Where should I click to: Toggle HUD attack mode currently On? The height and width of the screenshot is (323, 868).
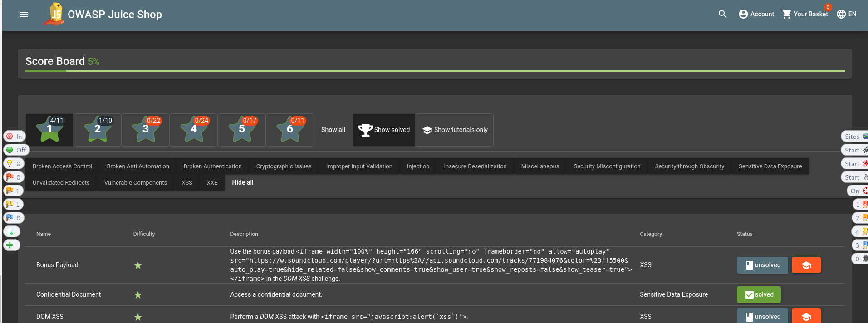(858, 191)
